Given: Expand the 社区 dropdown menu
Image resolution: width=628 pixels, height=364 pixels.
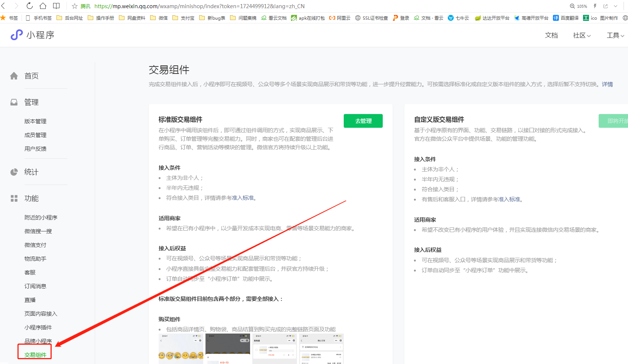Looking at the screenshot, I should tap(582, 35).
